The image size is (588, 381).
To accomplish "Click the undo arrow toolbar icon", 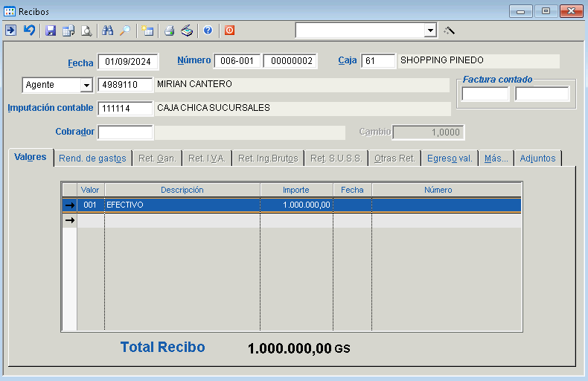I will point(29,31).
